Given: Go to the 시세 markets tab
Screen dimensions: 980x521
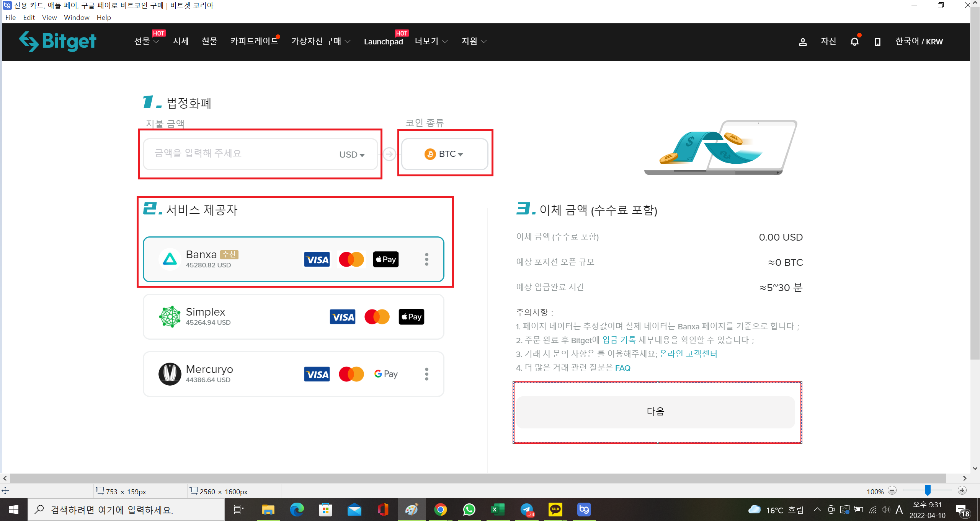Looking at the screenshot, I should tap(181, 41).
